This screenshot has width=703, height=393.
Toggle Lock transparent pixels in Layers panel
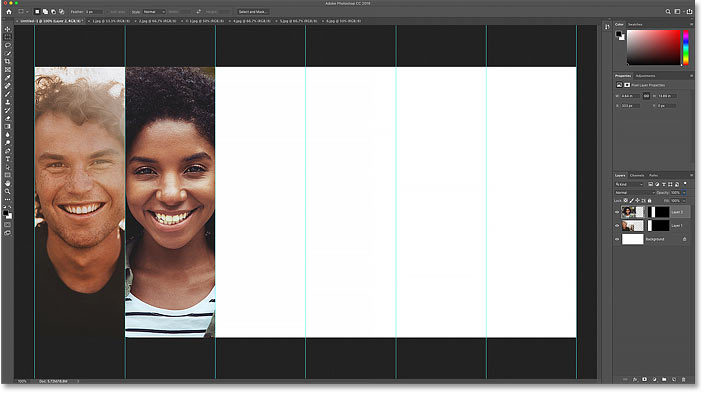[x=626, y=200]
